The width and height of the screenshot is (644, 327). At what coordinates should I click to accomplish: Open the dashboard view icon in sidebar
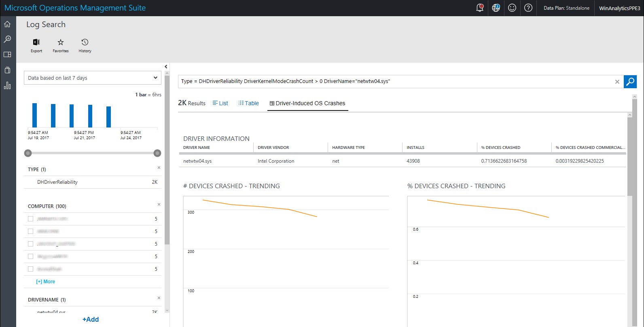(x=7, y=55)
